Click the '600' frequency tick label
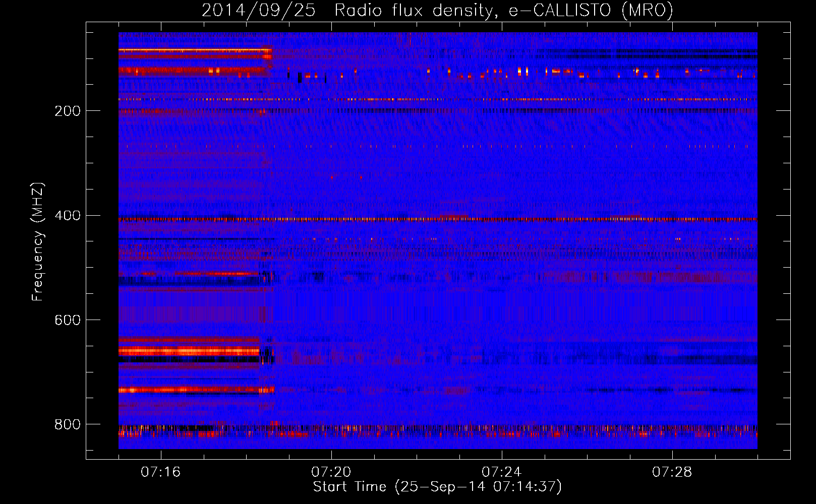The height and width of the screenshot is (504, 816). [x=68, y=321]
